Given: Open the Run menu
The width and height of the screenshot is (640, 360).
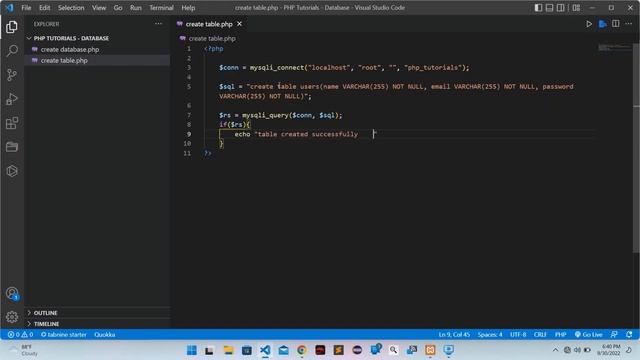Looking at the screenshot, I should [x=136, y=8].
